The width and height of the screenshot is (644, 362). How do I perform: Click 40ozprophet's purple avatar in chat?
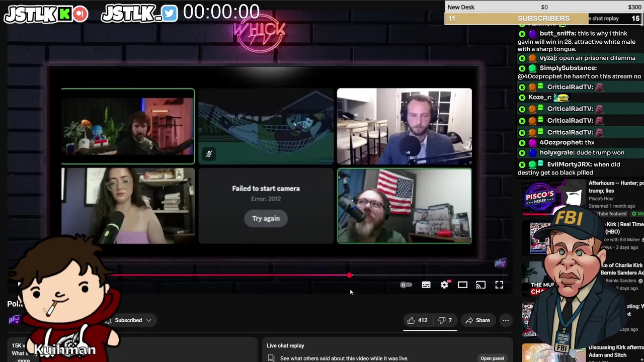532,143
